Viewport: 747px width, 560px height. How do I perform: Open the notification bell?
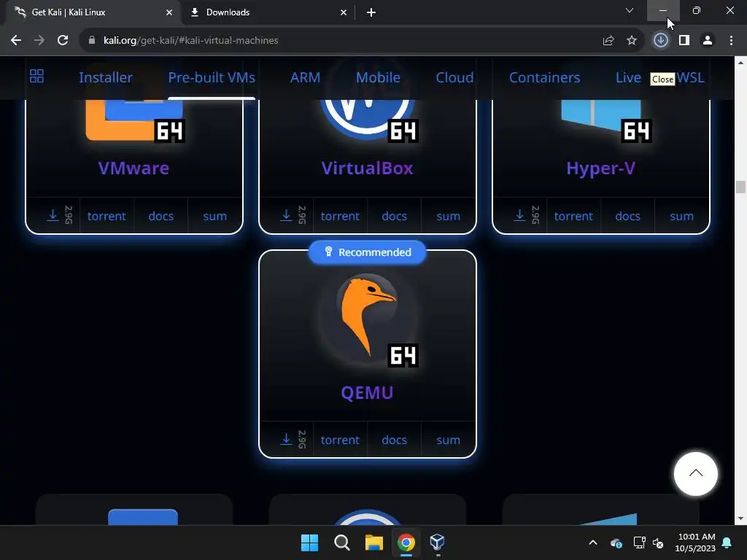pyautogui.click(x=727, y=542)
